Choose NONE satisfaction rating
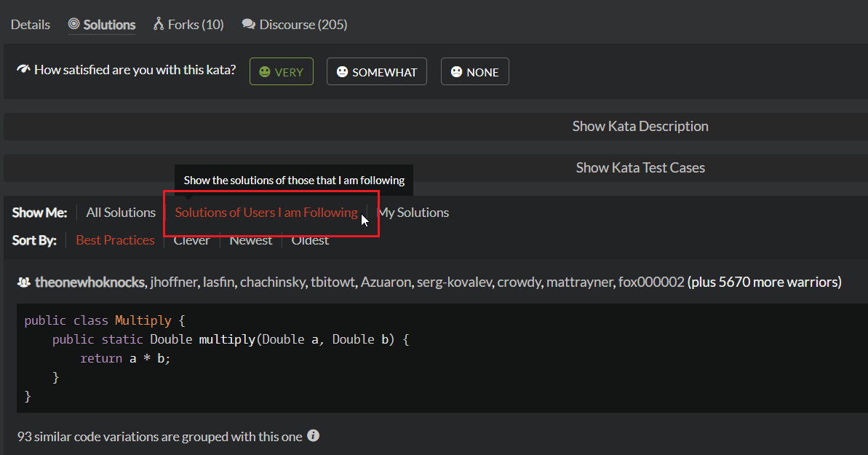The image size is (868, 455). click(x=474, y=72)
